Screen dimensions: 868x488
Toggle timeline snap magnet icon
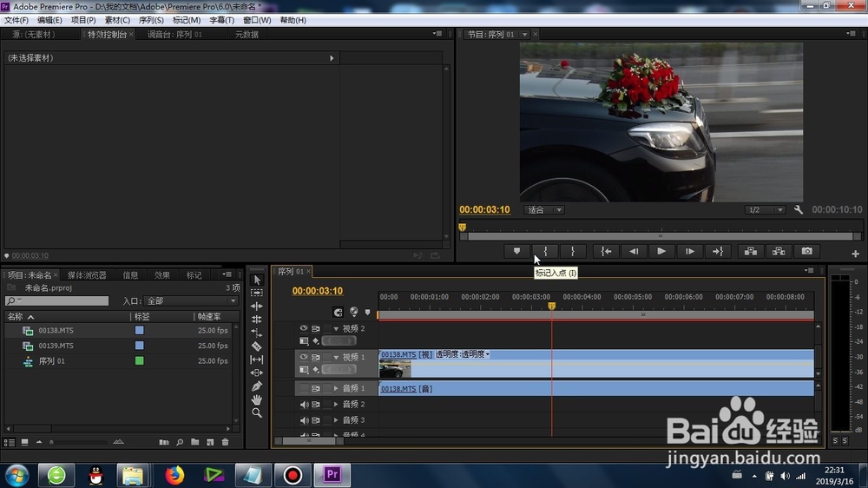coord(339,312)
